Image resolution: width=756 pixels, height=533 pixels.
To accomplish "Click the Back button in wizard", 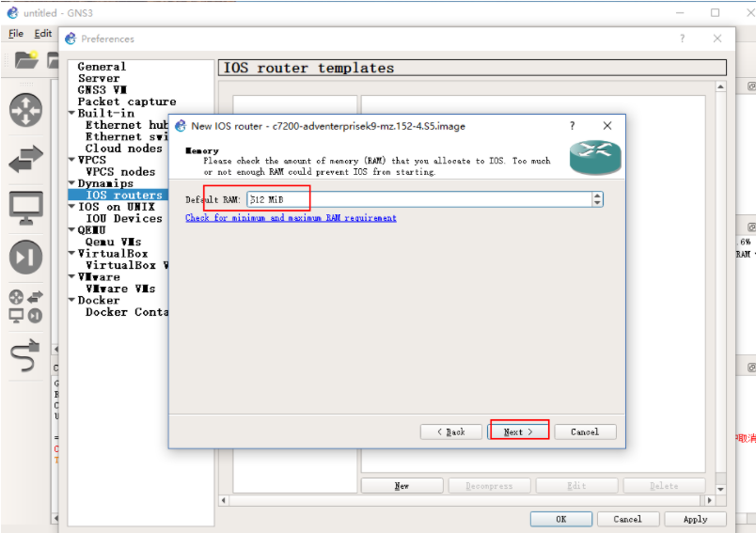I will point(450,431).
